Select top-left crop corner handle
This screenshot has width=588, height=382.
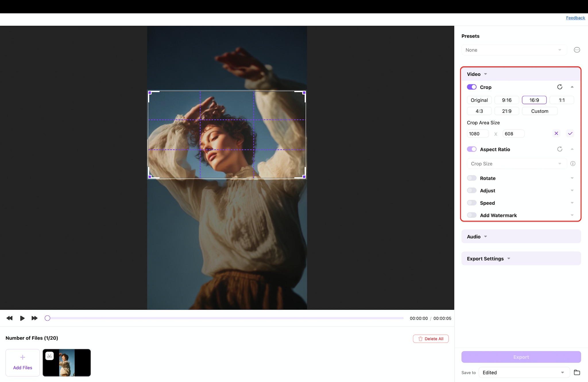pyautogui.click(x=150, y=93)
